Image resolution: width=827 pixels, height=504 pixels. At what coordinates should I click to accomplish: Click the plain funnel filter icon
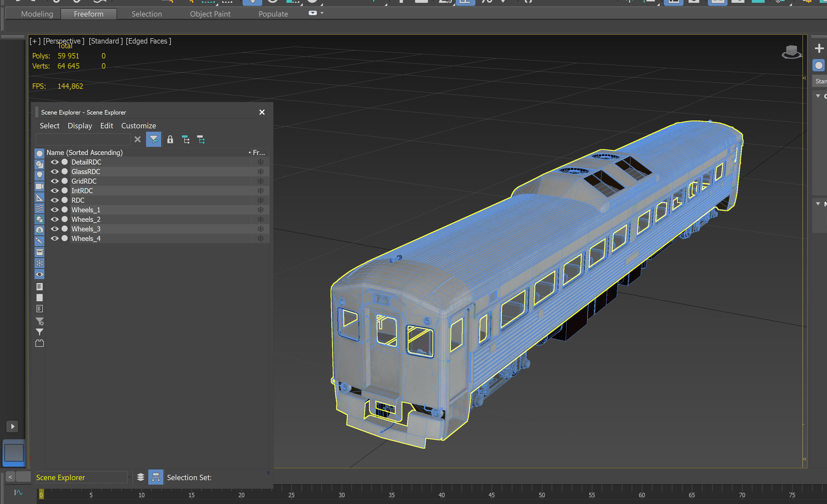pos(40,332)
